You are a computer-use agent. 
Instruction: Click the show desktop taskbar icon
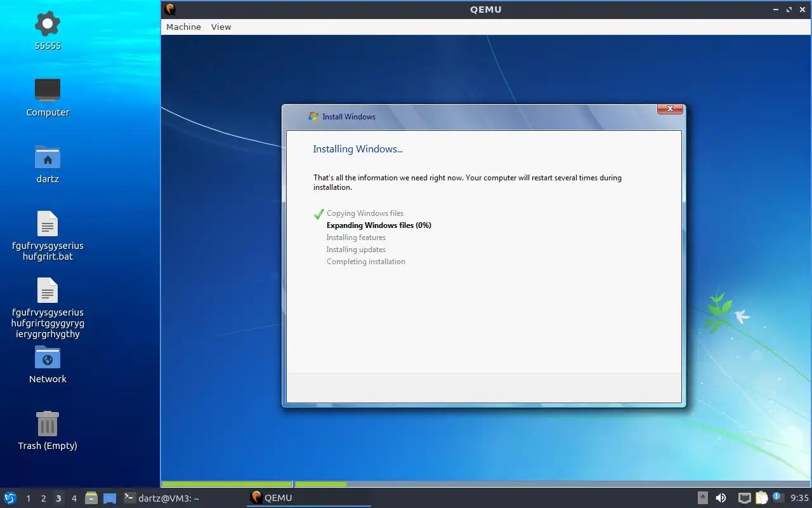(x=110, y=498)
